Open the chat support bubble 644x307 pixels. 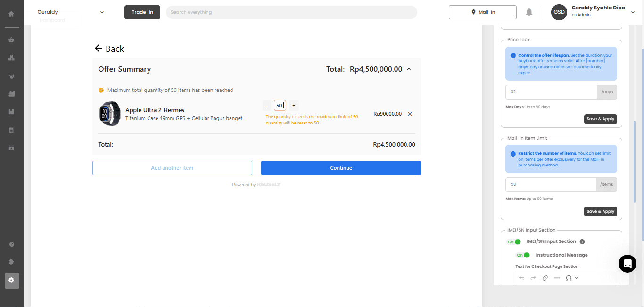point(627,264)
